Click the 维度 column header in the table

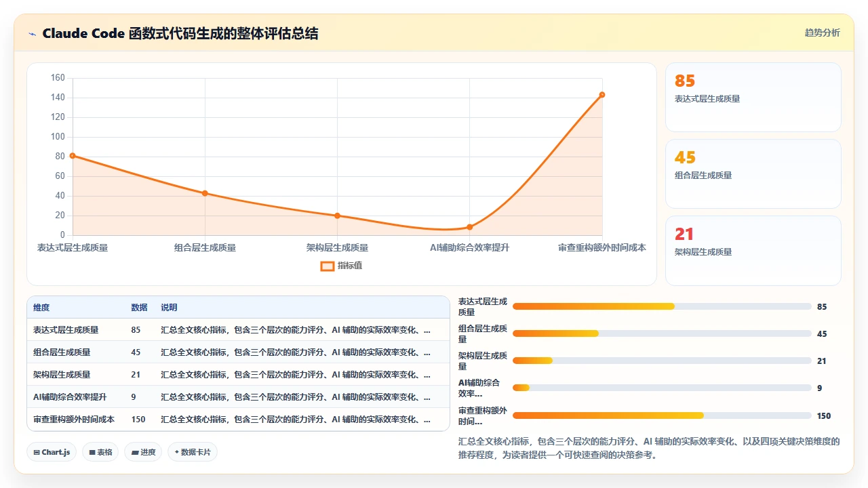[x=41, y=308]
